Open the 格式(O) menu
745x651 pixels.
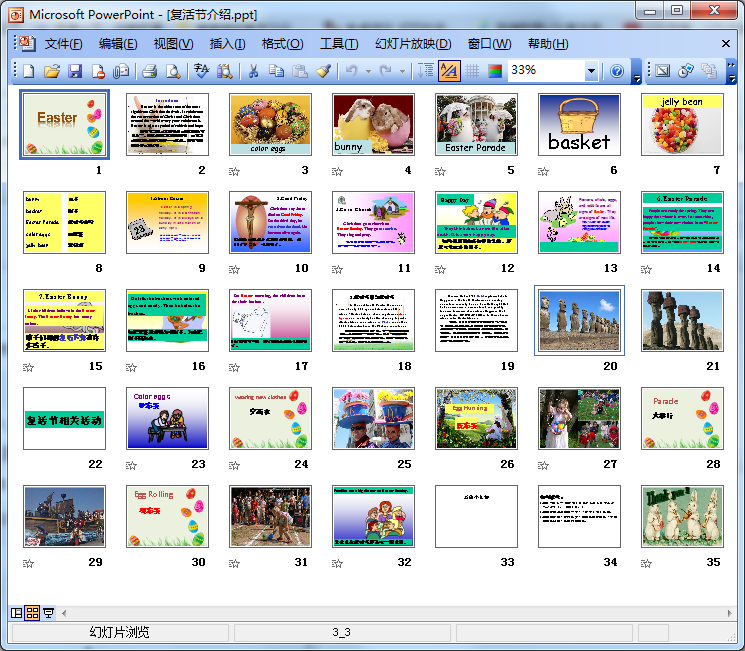pos(283,44)
